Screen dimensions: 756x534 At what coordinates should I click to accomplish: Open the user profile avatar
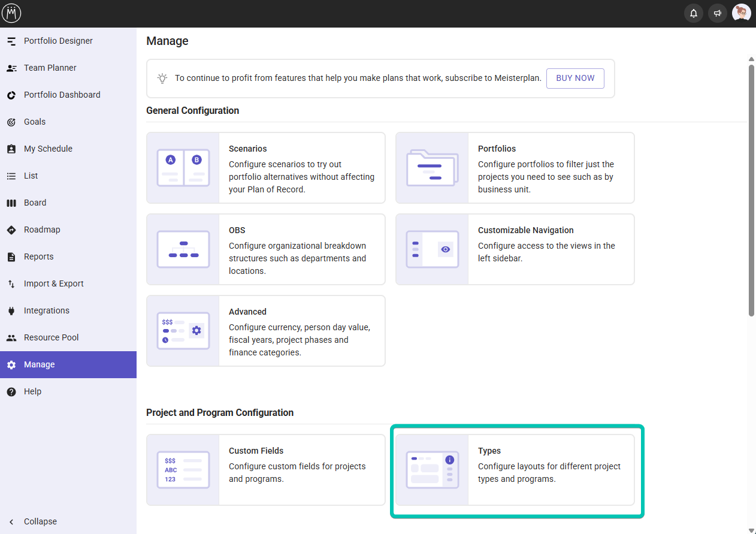pyautogui.click(x=741, y=13)
